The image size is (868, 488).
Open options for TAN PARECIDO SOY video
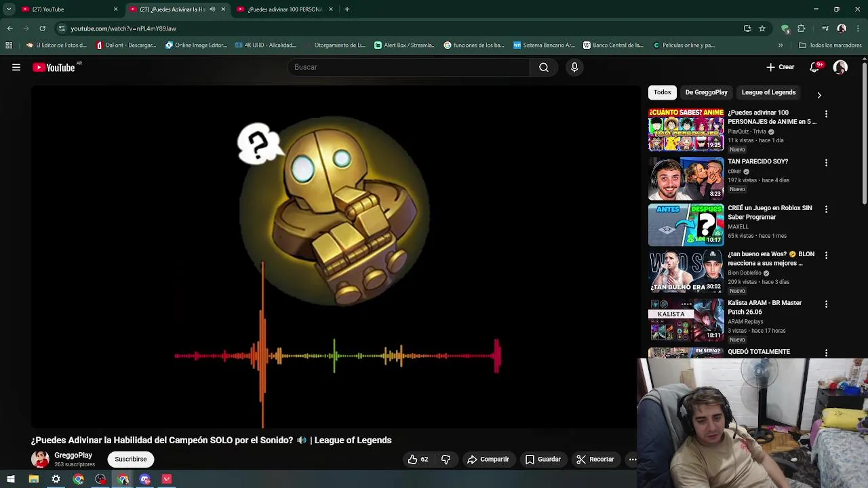[826, 163]
